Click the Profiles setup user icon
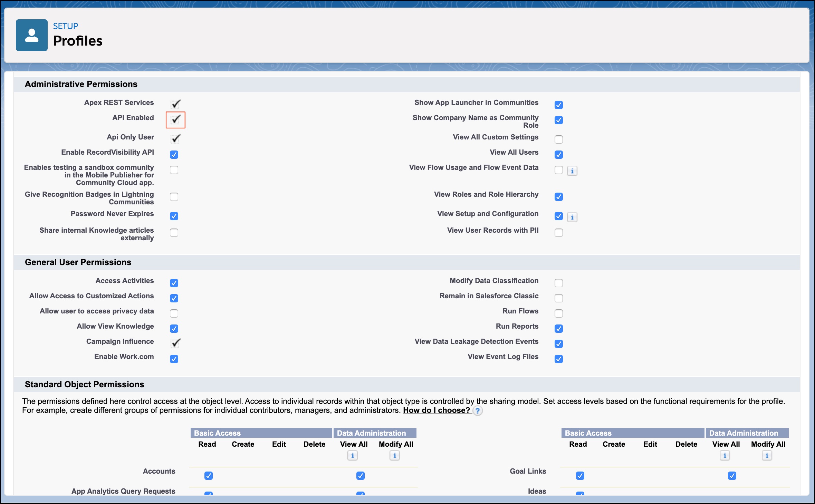Viewport: 815px width, 504px height. tap(31, 35)
